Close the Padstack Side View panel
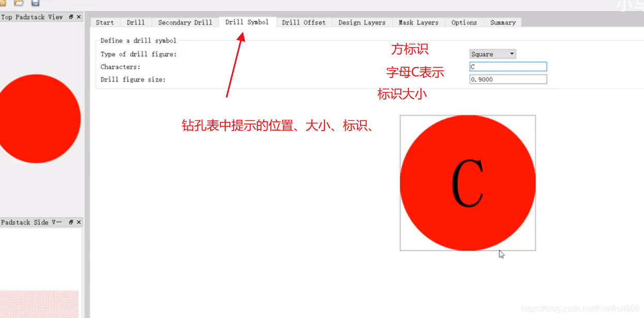The width and height of the screenshot is (644, 318). coord(78,222)
